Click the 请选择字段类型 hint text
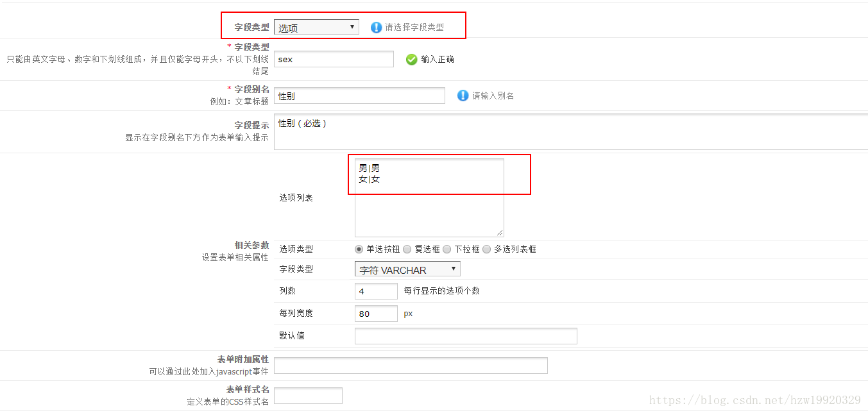The height and width of the screenshot is (413, 868). click(414, 28)
